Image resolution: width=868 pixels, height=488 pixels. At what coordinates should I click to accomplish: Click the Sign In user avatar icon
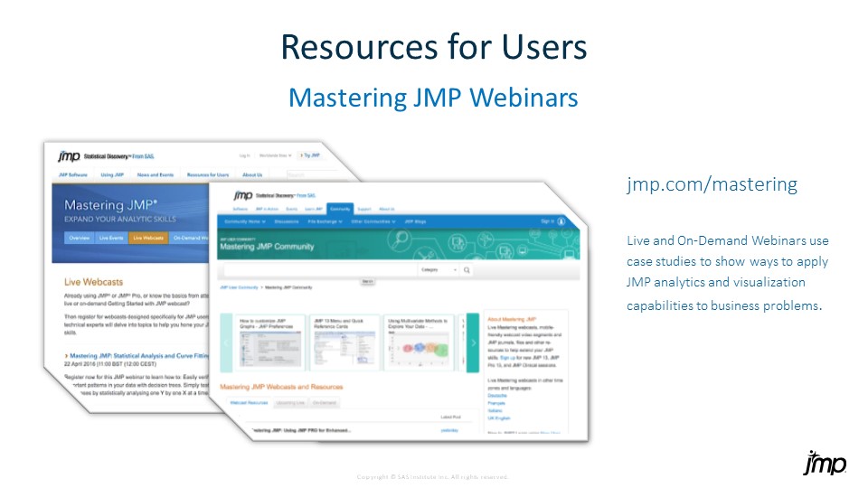(x=561, y=221)
